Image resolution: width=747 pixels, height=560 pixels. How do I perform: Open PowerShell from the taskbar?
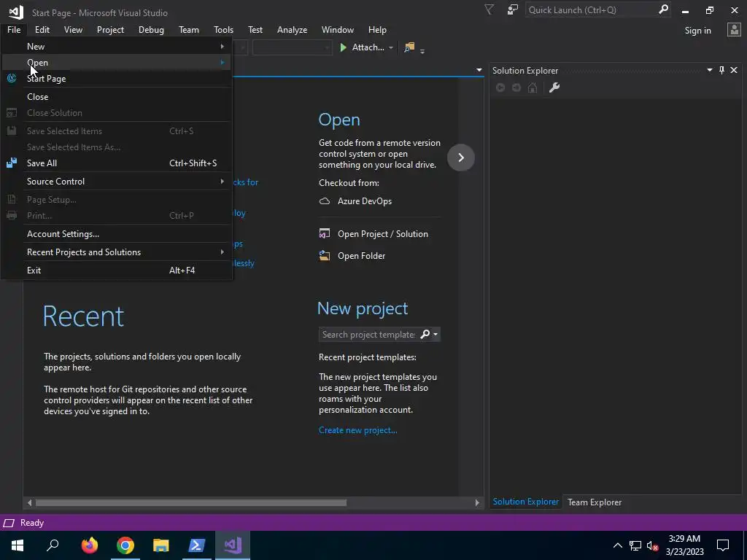(x=197, y=545)
